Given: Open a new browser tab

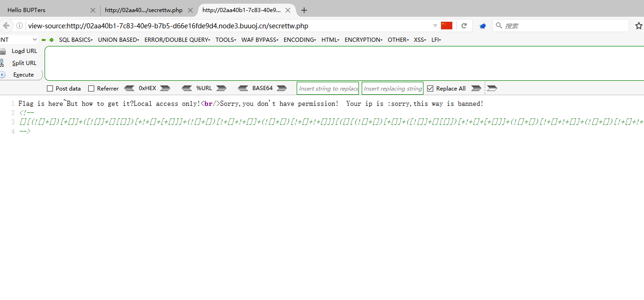Looking at the screenshot, I should tap(304, 10).
